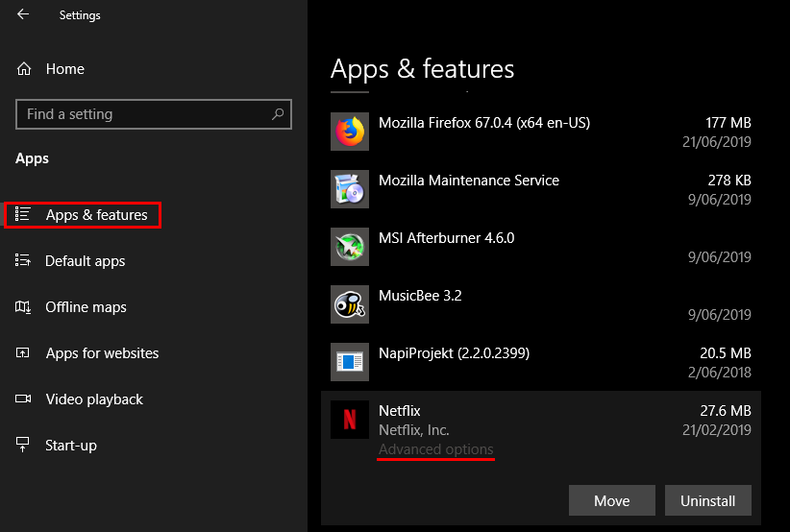Select Mozilla Maintenance Service entry

point(541,189)
